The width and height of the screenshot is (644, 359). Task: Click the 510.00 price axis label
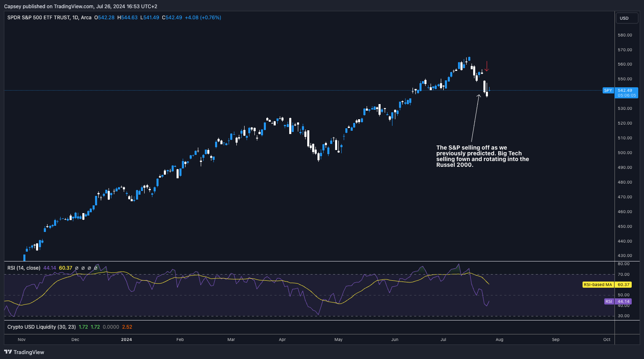625,138
